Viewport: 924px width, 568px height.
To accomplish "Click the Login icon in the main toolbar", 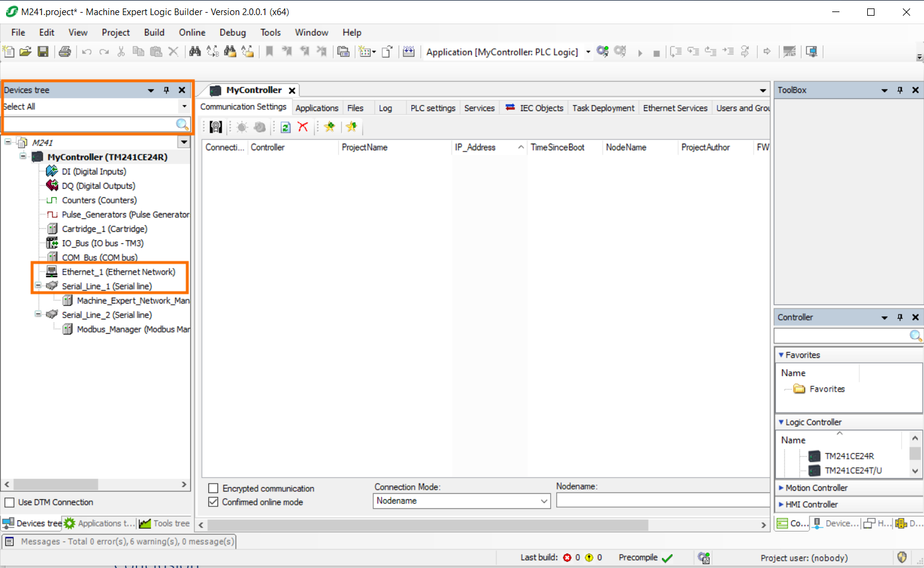I will (602, 52).
